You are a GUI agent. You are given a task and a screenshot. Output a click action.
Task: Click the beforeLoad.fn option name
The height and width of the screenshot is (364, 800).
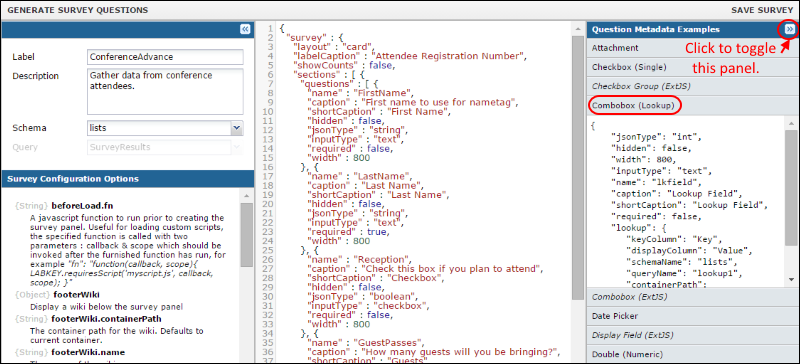tap(82, 206)
